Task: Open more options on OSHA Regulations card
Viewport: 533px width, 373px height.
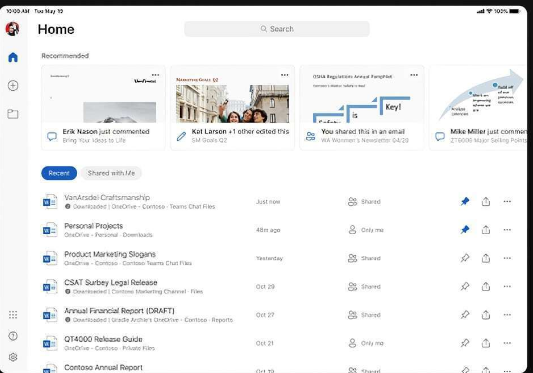Action: click(414, 75)
